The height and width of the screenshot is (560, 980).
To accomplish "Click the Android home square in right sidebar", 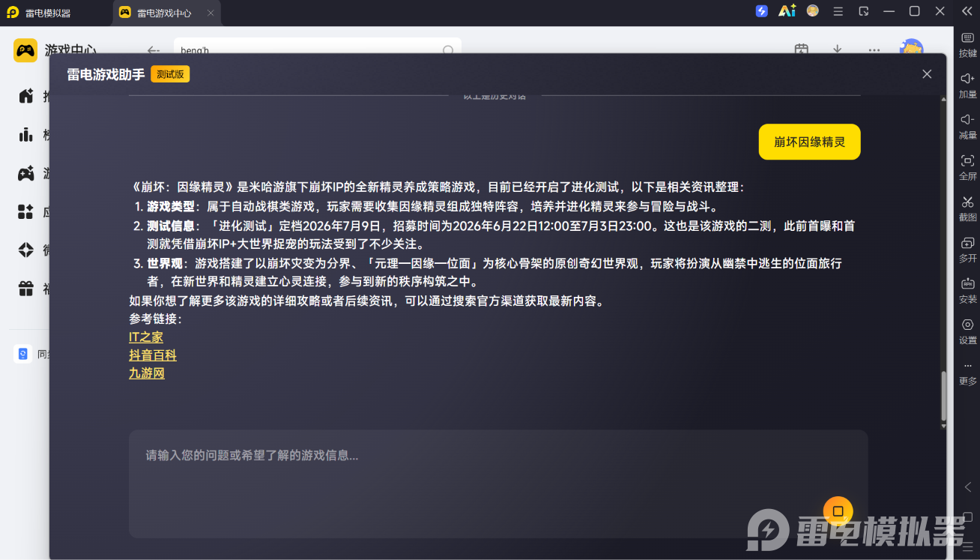I will tap(967, 517).
